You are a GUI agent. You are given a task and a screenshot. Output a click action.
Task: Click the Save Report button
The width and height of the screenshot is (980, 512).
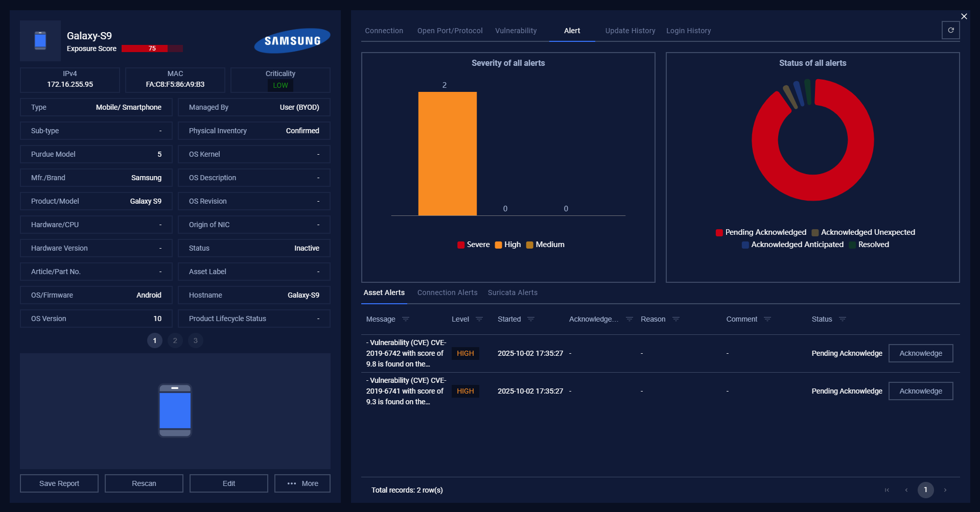point(59,483)
